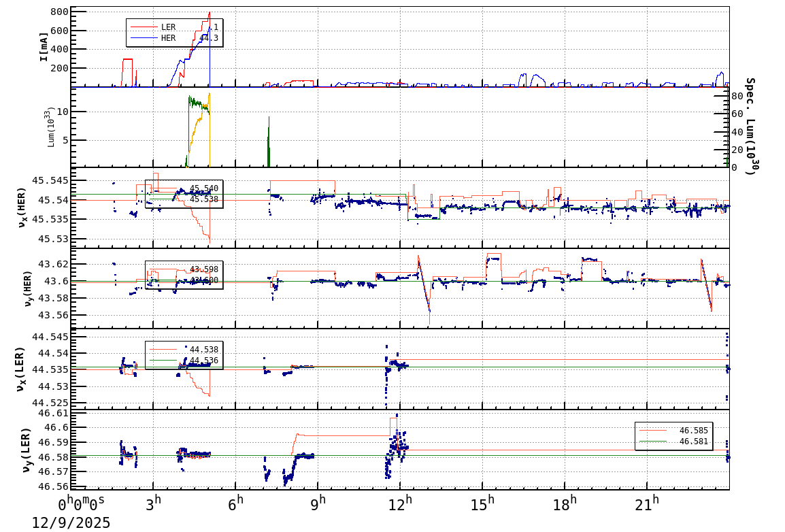Click the 44.538 legend entry in νx(LER) plot
Screen dimensions: 785x532
point(203,350)
